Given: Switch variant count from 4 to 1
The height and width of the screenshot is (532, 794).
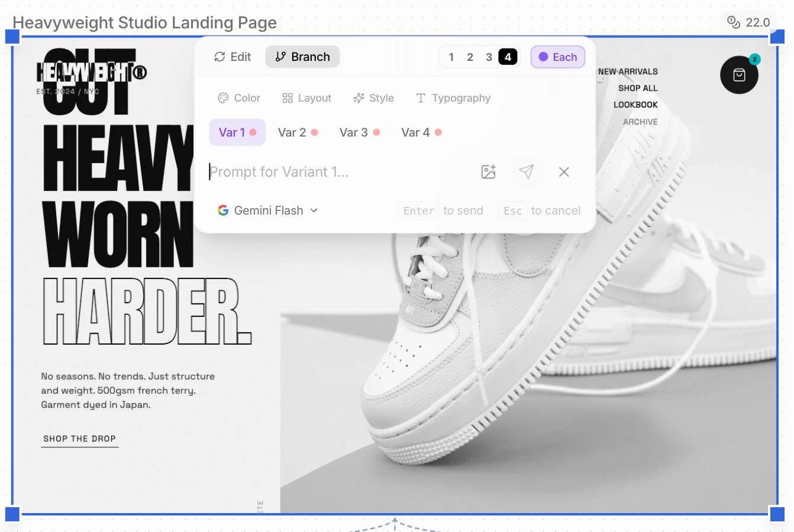Looking at the screenshot, I should click(451, 57).
